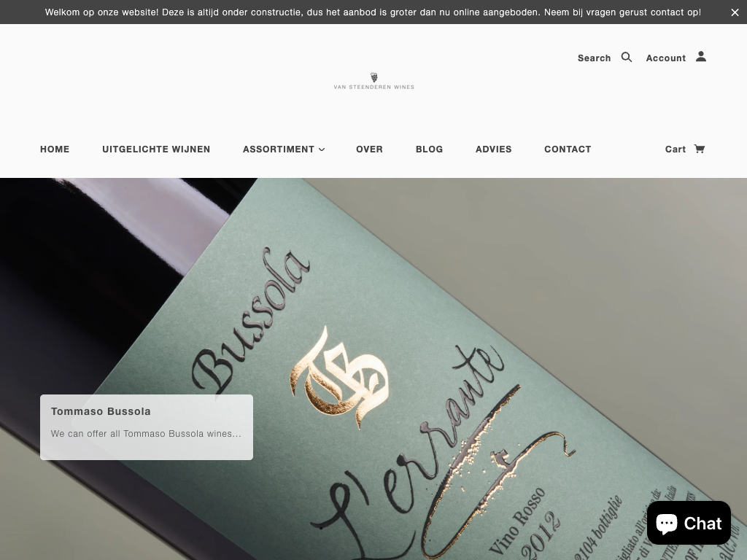This screenshot has width=747, height=560.
Task: Click the Account text link
Action: [665, 58]
